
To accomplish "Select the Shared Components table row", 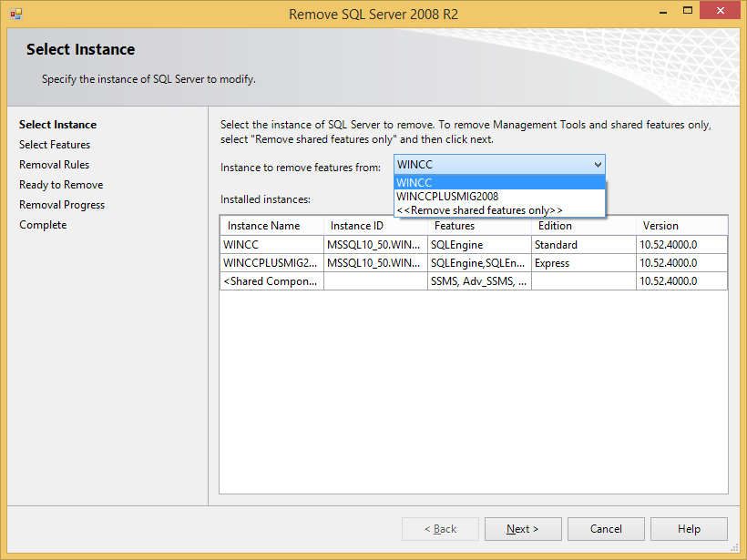I will (271, 281).
